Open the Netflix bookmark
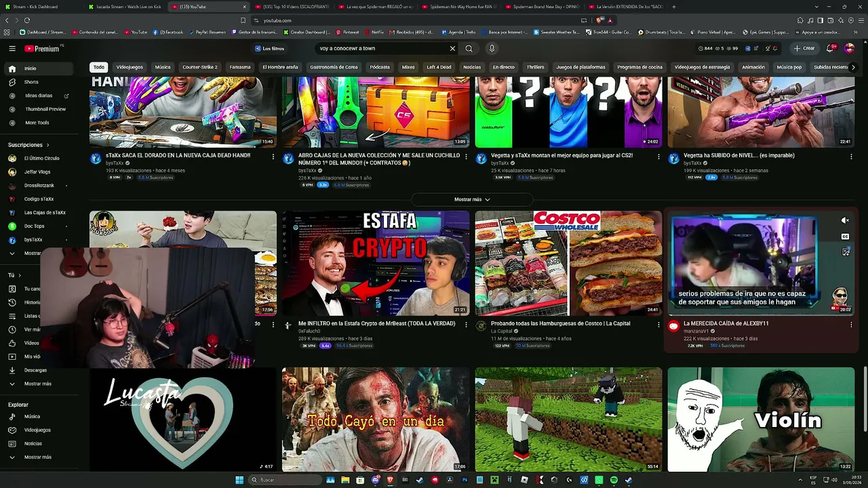This screenshot has width=868, height=488. pyautogui.click(x=374, y=32)
